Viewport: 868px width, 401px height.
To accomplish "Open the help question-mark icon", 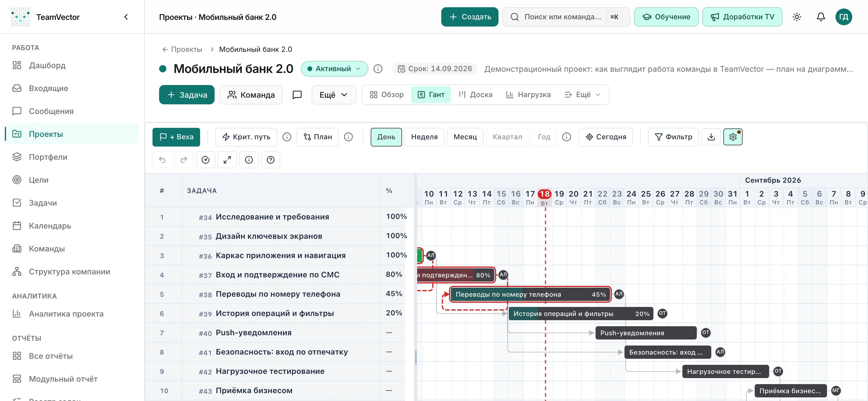I will [271, 160].
